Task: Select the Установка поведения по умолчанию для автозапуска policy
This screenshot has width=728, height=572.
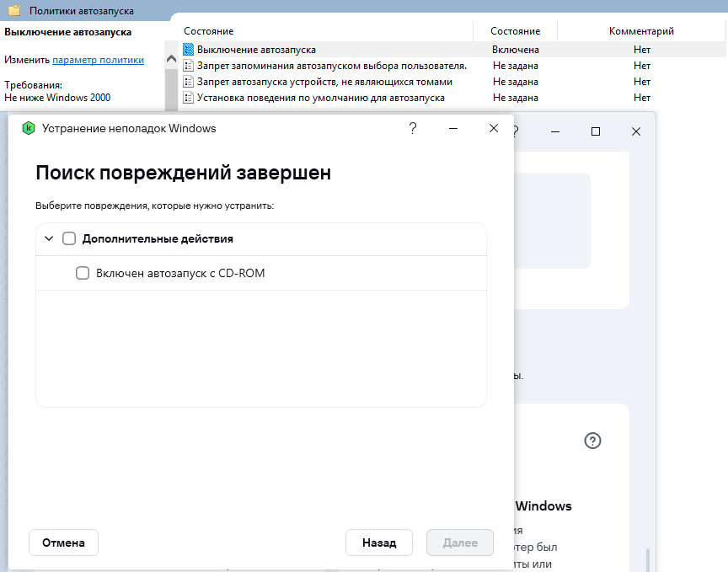Action: coord(321,98)
